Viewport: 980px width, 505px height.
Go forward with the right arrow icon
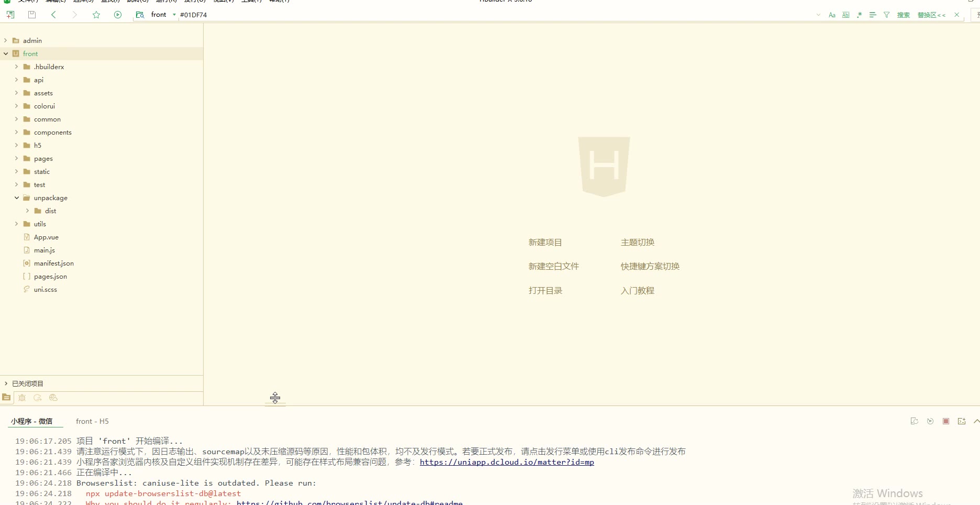[x=75, y=15]
